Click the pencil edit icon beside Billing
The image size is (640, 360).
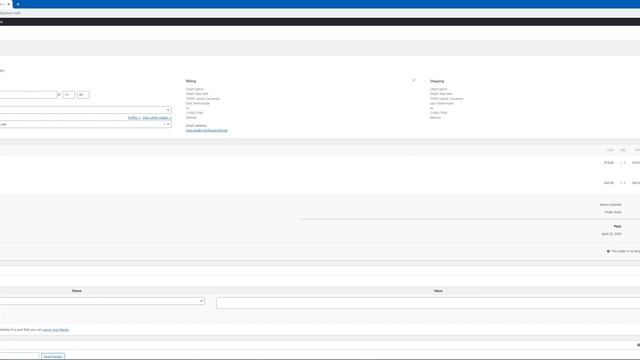[x=414, y=80]
